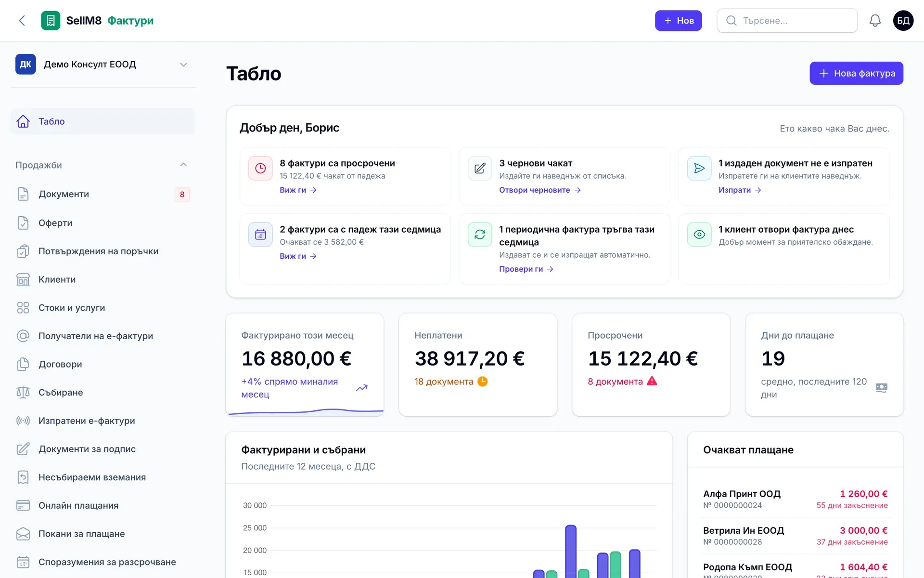Click the unsent document paper-plane icon
This screenshot has width=924, height=578.
coord(699,168)
